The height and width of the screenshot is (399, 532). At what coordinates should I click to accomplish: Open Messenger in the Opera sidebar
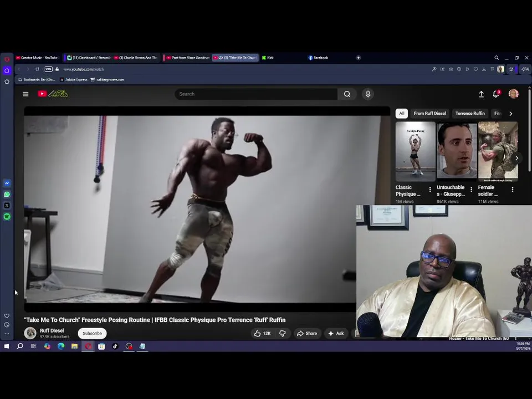coord(7,183)
